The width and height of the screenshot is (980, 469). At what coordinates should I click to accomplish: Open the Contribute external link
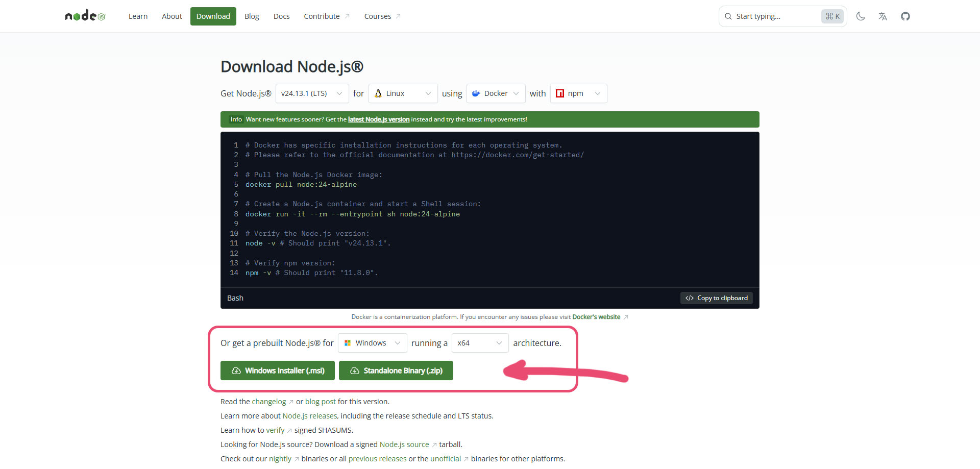click(327, 16)
